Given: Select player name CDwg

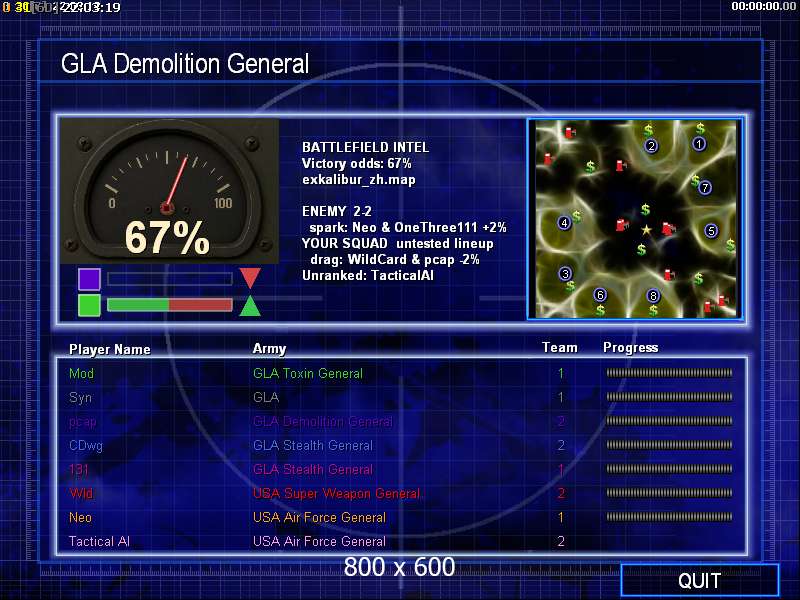Looking at the screenshot, I should (x=86, y=445).
